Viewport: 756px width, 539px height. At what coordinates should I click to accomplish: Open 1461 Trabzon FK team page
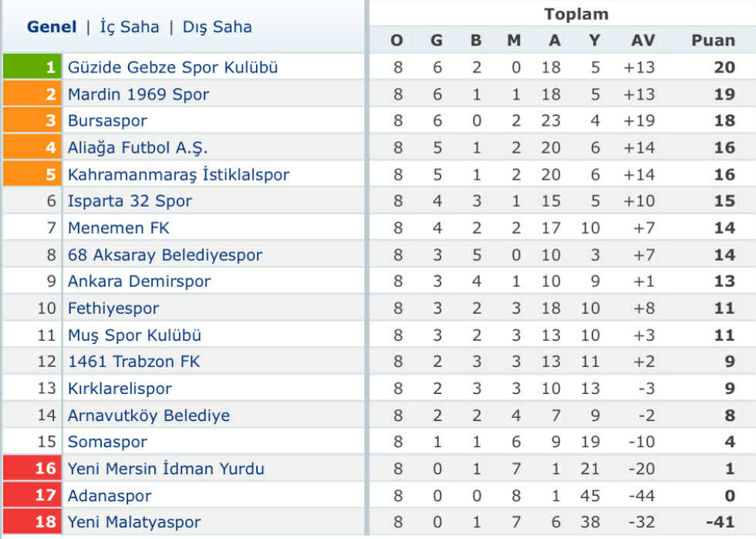click(x=133, y=362)
